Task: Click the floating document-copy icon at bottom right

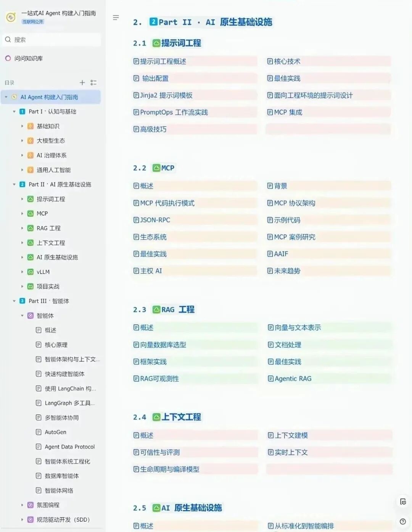Action: point(403,501)
